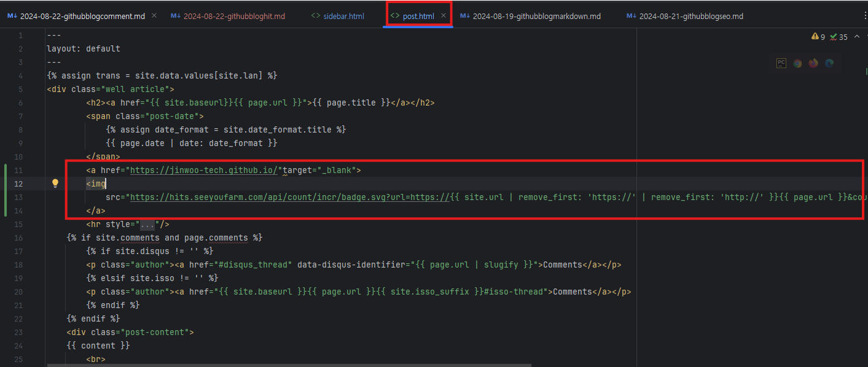
Task: Open page preview in Edge
Action: (829, 63)
